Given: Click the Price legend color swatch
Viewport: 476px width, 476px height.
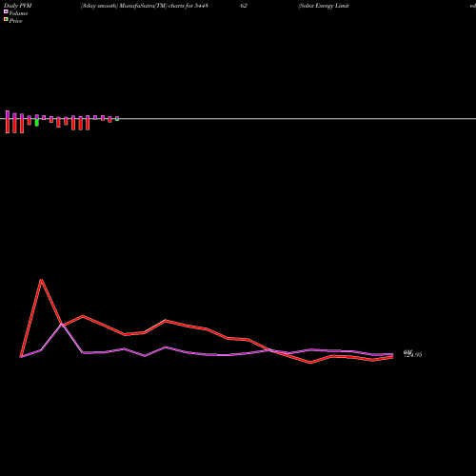Looking at the screenshot, I should (x=6, y=19).
